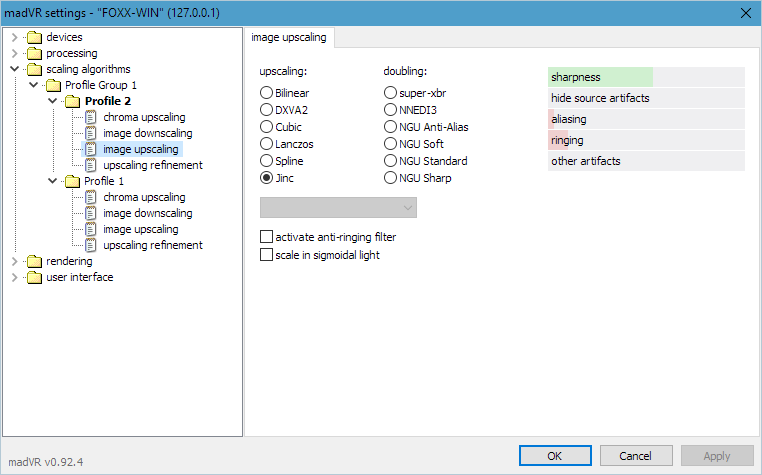This screenshot has height=475, width=762.
Task: Click page icon of Profile 2 upscaling refinement
Action: [x=90, y=165]
